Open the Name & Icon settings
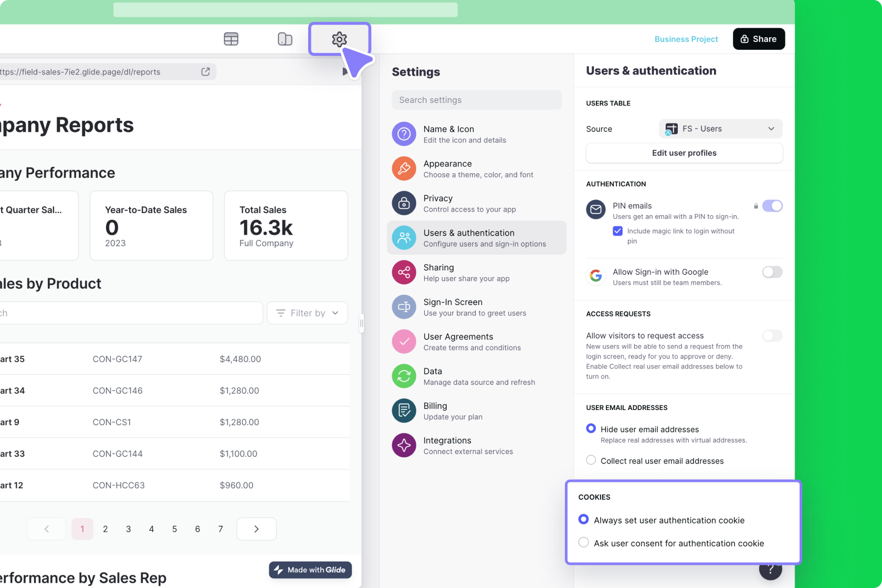This screenshot has height=588, width=882. click(403, 134)
